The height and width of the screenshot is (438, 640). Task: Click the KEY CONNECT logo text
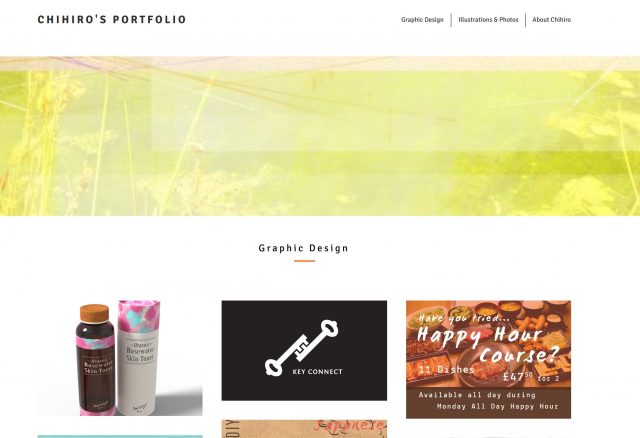tap(317, 371)
